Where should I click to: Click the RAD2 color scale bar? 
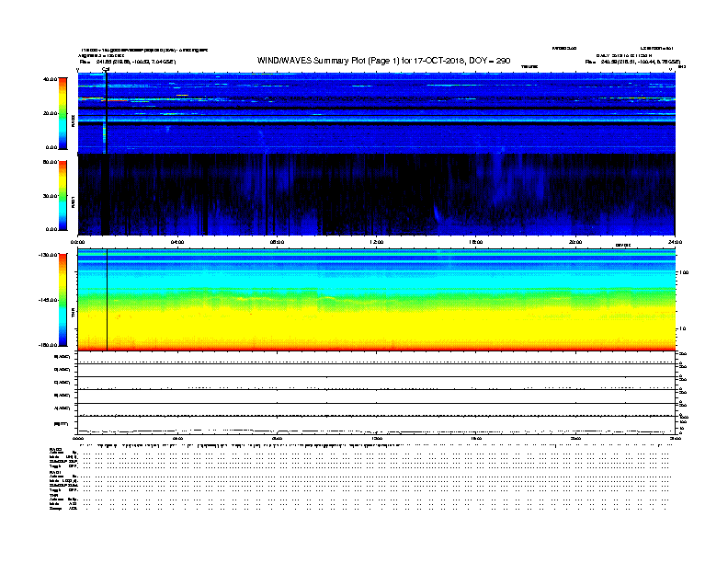click(x=63, y=113)
